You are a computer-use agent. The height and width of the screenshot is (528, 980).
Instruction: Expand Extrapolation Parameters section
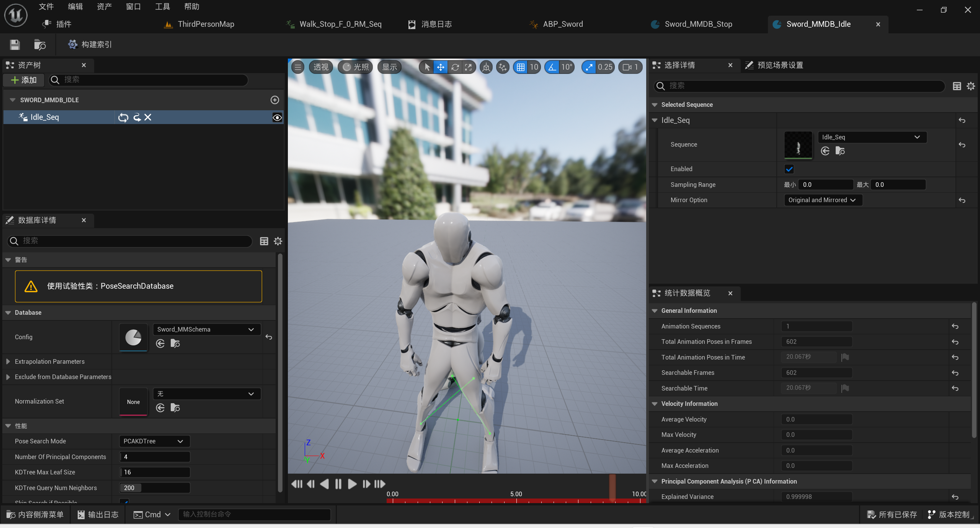pyautogui.click(x=8, y=361)
